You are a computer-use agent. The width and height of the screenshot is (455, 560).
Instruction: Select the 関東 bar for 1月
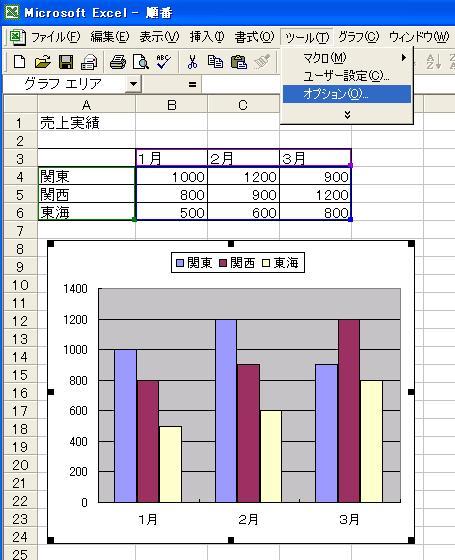point(125,426)
